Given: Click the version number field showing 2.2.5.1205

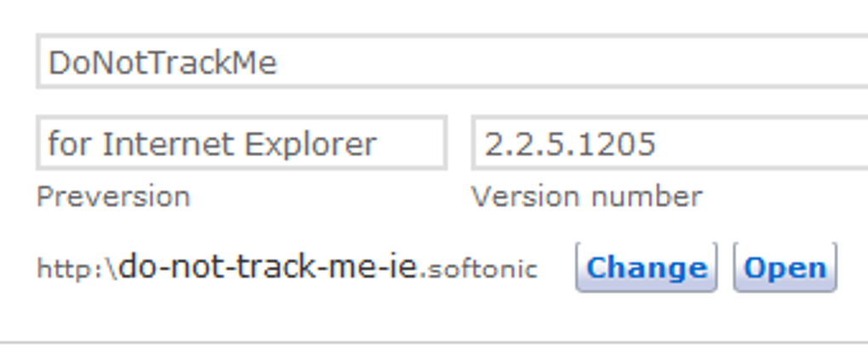Looking at the screenshot, I should [669, 144].
